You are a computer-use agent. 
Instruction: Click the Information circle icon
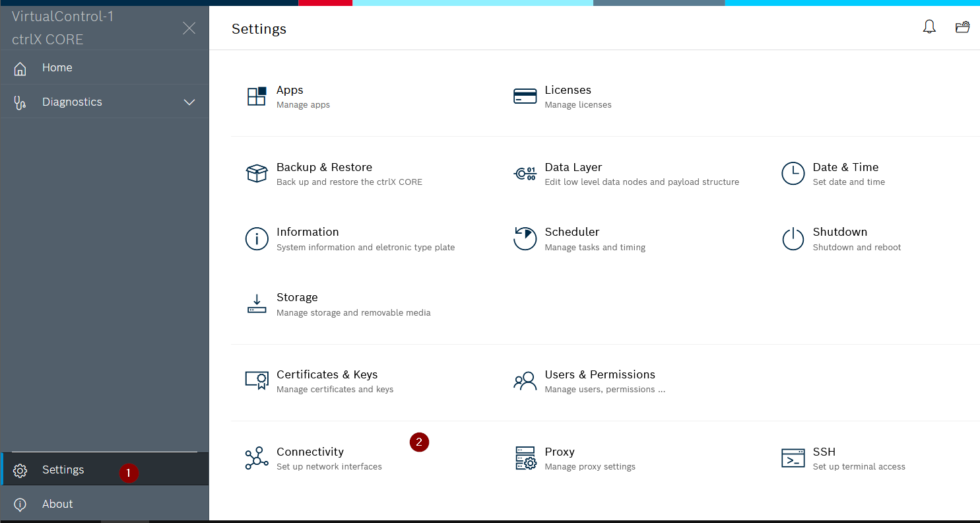coord(257,238)
